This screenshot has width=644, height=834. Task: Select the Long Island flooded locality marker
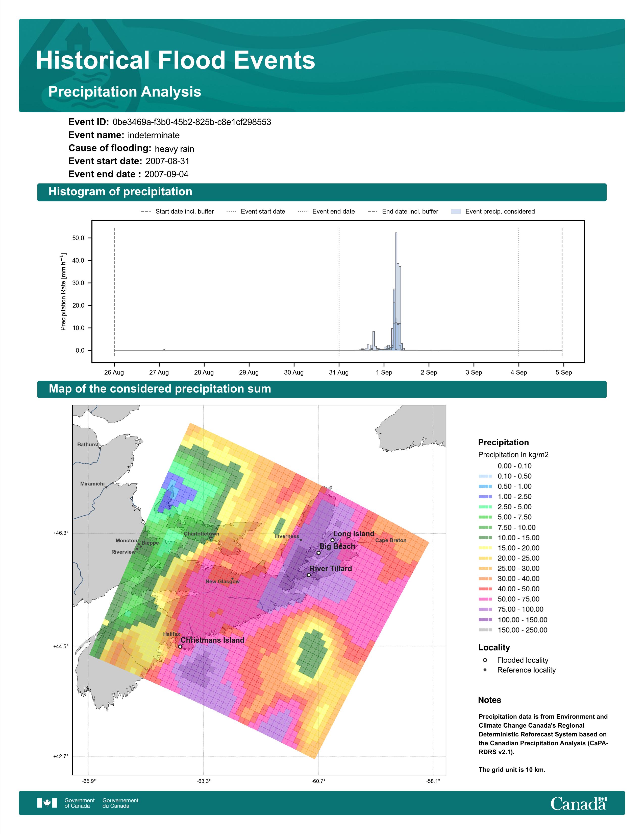(x=332, y=540)
